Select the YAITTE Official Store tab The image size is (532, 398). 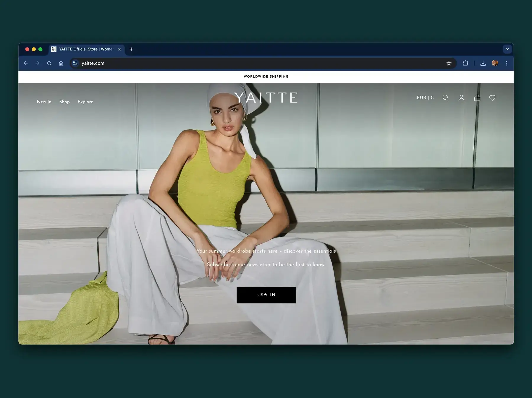click(x=86, y=49)
